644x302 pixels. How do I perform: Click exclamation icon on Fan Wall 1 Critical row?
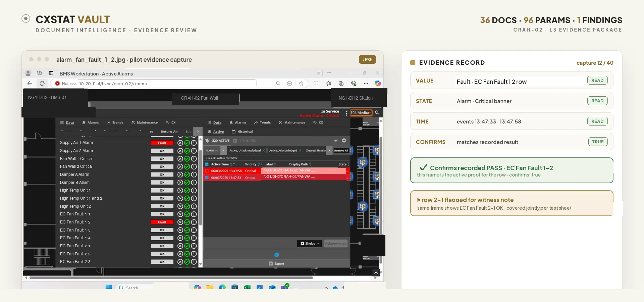pos(194,159)
